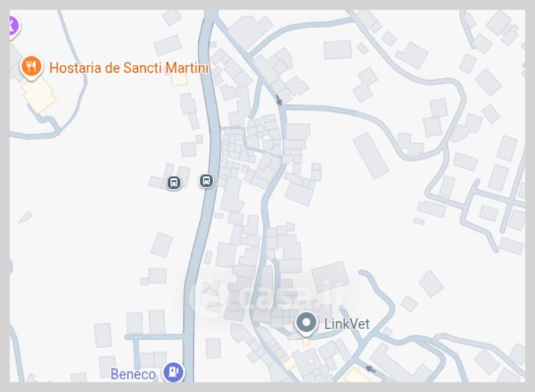This screenshot has width=535, height=392.
Task: Open the LinkVet place label
Action: 346,324
